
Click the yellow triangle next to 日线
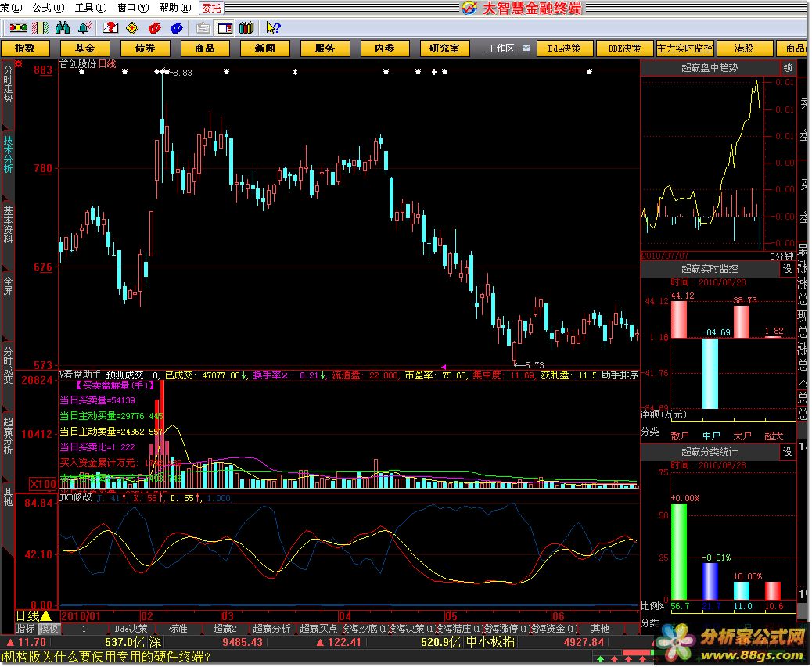(x=45, y=615)
